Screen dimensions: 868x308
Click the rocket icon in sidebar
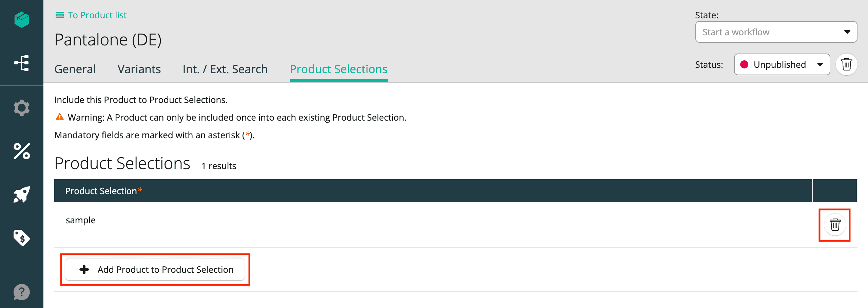tap(22, 194)
